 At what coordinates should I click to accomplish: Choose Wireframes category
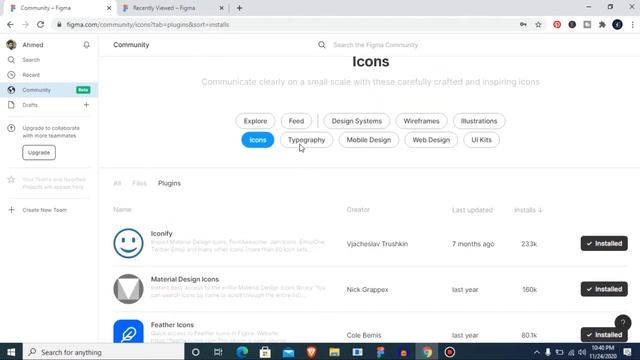pyautogui.click(x=421, y=121)
